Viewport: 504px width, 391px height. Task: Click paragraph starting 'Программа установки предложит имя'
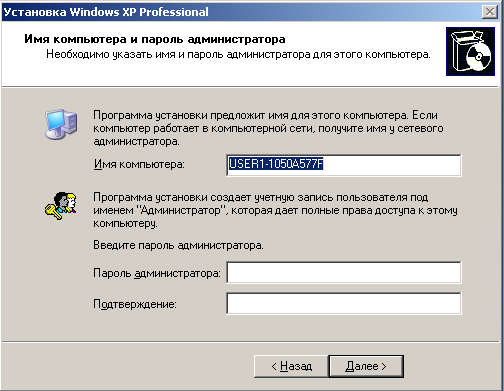point(268,128)
